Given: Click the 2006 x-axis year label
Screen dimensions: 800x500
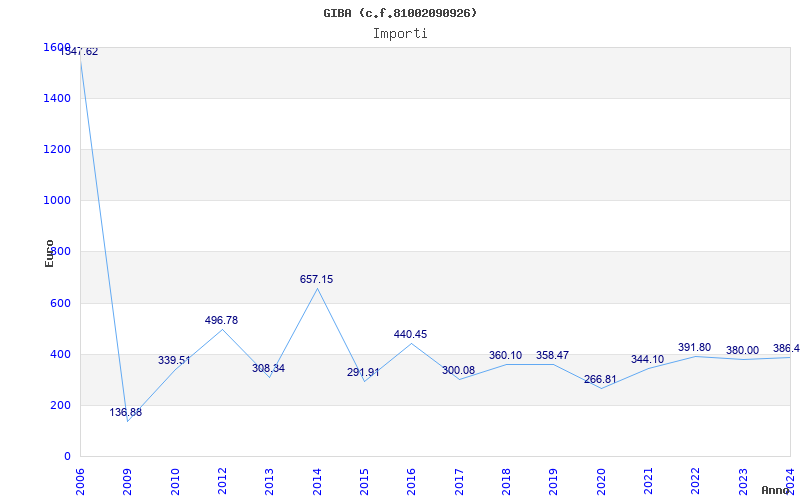Looking at the screenshot, I should [80, 481].
